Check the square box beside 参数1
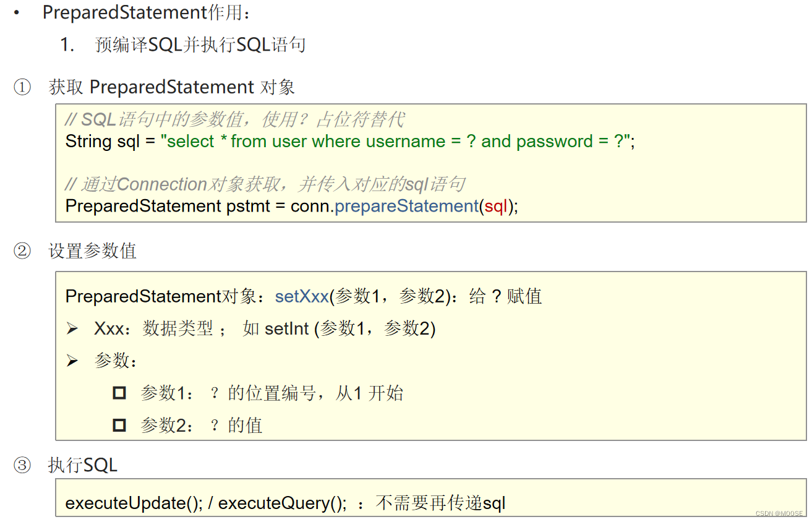This screenshot has height=522, width=812. 119,393
